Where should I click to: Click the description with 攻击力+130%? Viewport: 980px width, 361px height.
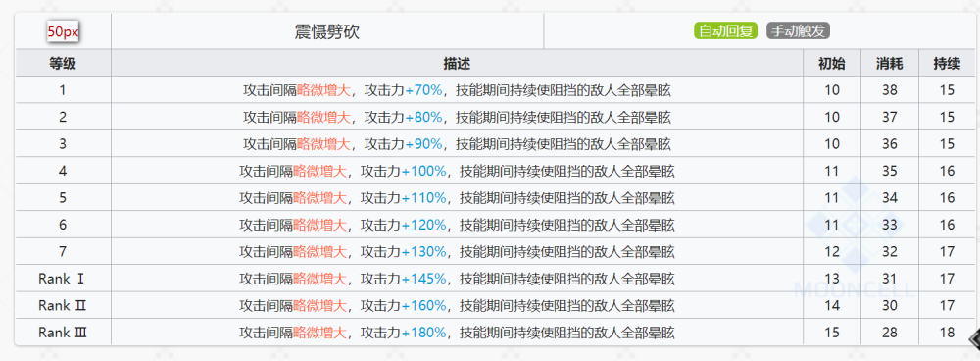coord(457,251)
